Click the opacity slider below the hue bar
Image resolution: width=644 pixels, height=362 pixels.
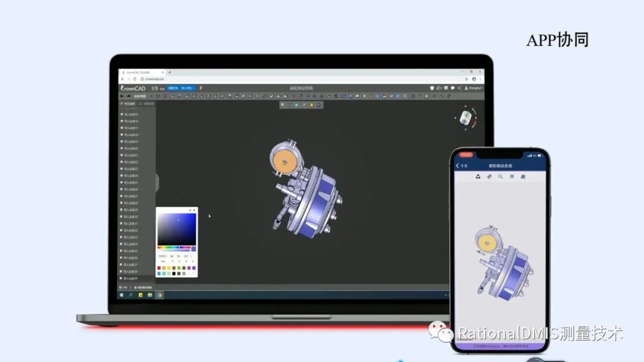click(174, 250)
